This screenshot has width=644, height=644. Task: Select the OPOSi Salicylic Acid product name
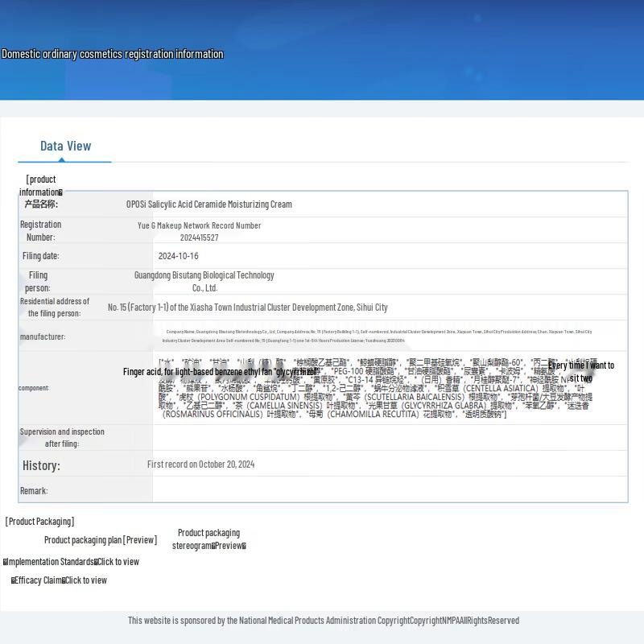[208, 204]
